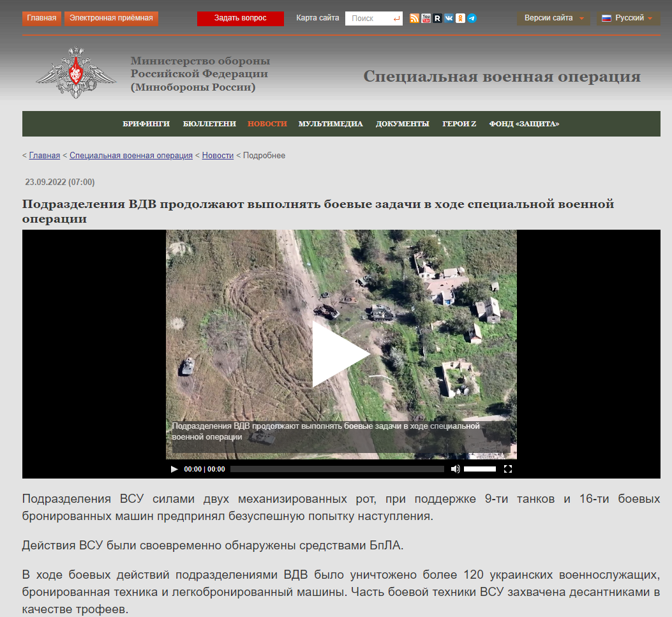
Task: Open the Odnoklassniki social icon
Action: point(460,19)
